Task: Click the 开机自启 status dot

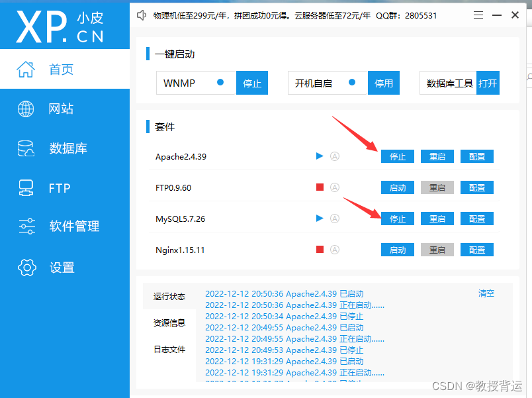Action: (x=352, y=82)
